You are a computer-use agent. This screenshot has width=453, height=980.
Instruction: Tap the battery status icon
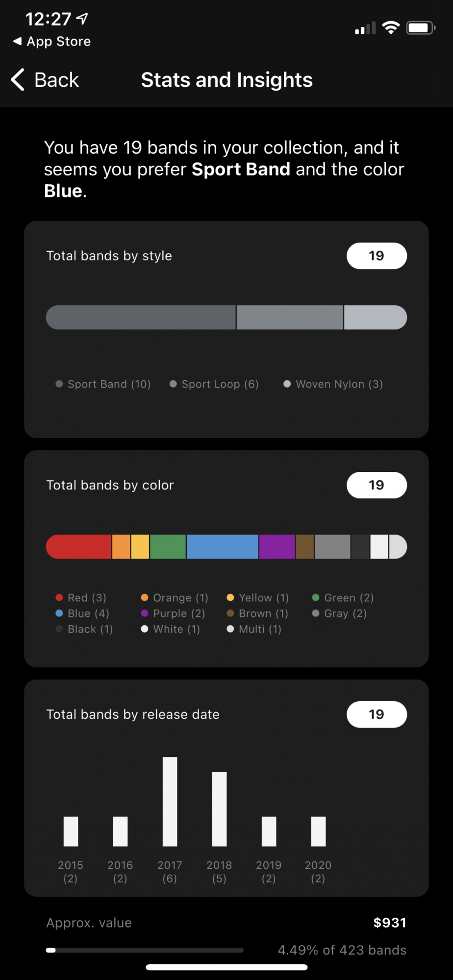tap(421, 28)
